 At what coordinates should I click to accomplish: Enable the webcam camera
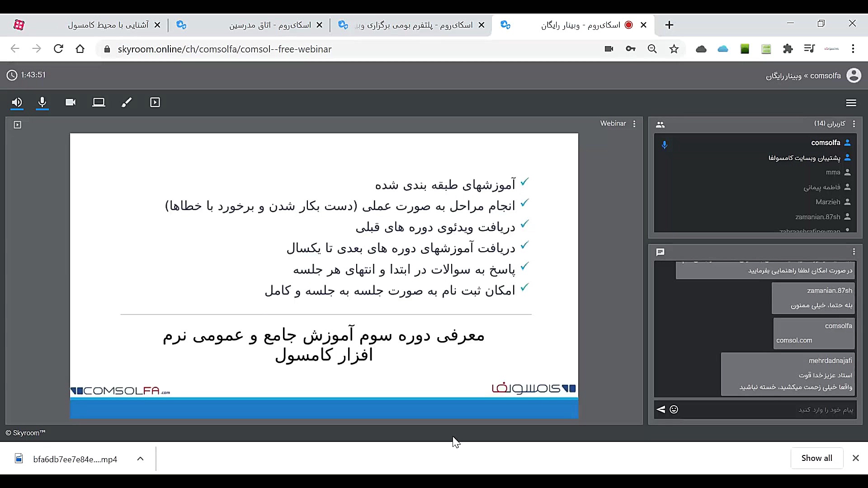[x=70, y=103]
